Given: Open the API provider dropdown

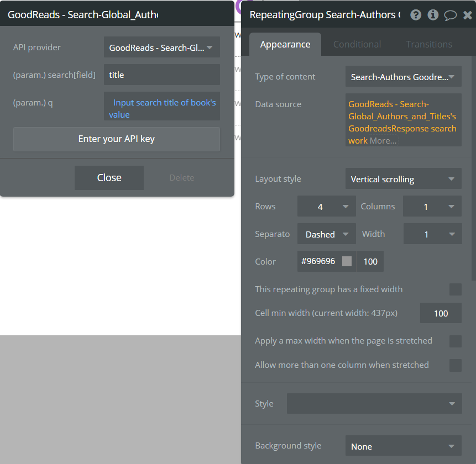Looking at the screenshot, I should 162,48.
